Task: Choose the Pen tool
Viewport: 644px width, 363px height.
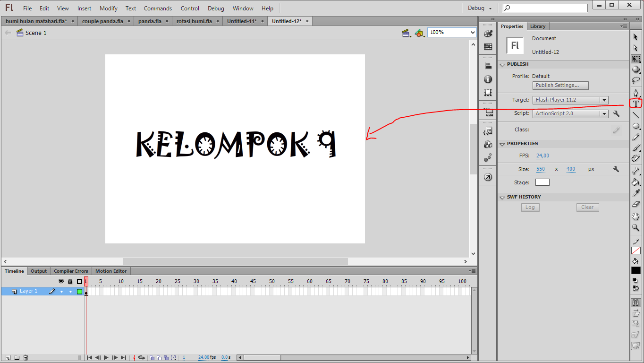Action: click(636, 92)
